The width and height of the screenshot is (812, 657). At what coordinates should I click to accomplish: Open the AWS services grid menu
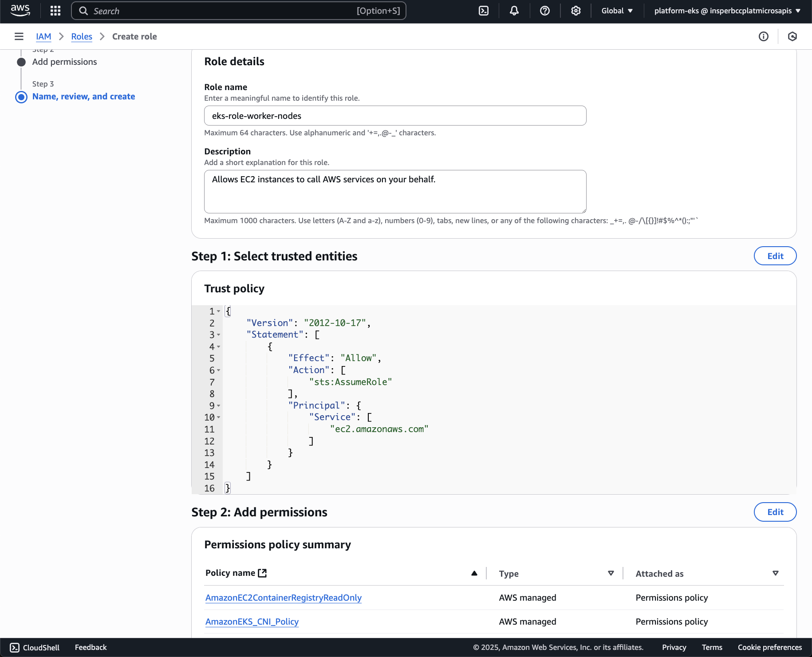click(x=55, y=11)
